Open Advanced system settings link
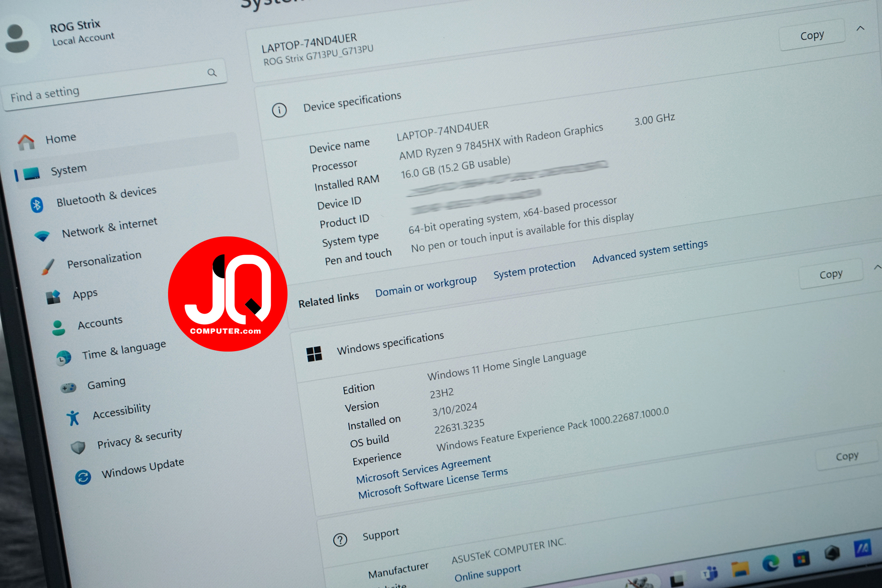Screen dimensions: 882x588 click(650, 251)
